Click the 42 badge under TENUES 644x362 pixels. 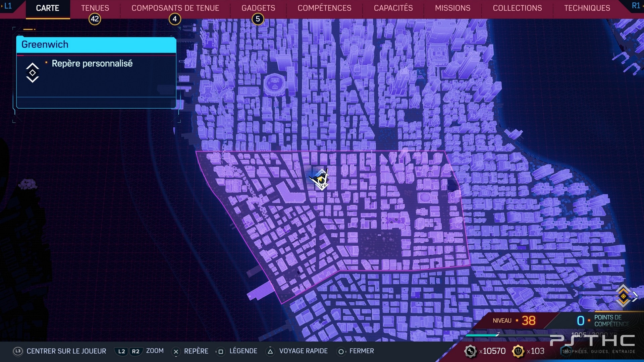tap(95, 19)
